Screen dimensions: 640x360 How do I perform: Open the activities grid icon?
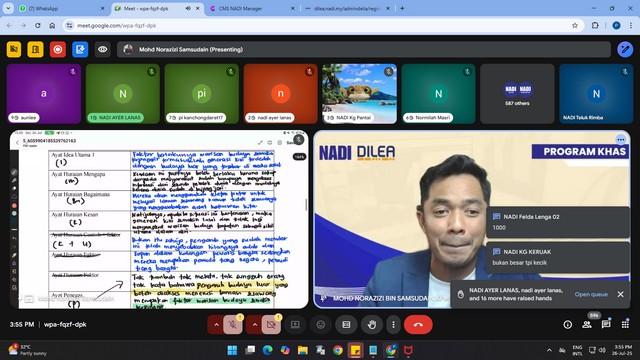click(625, 324)
